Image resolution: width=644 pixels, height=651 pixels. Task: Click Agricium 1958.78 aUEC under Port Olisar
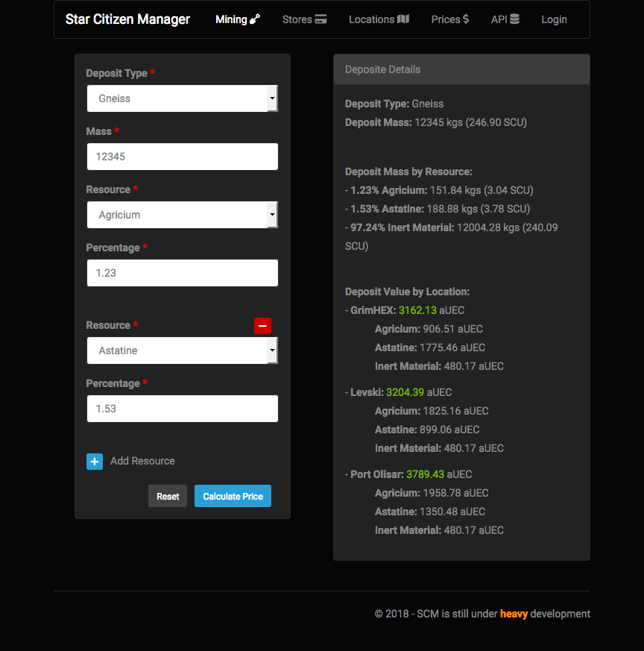click(x=432, y=493)
